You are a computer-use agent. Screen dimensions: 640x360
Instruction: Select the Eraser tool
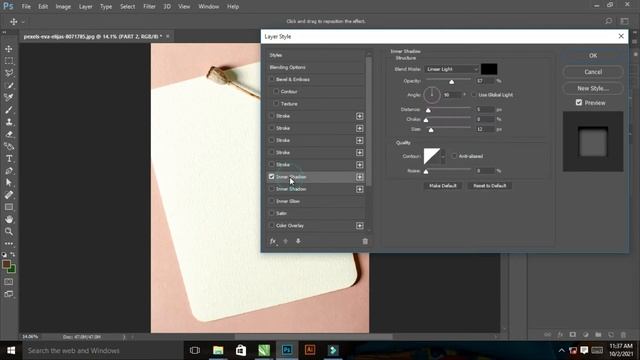tap(9, 134)
